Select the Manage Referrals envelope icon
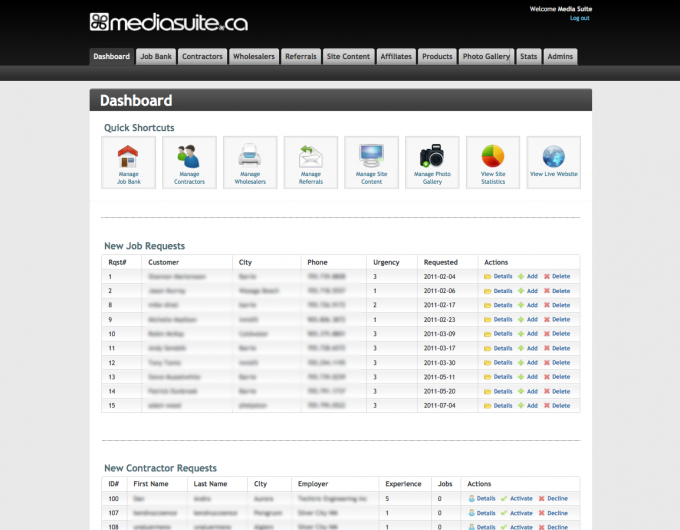Viewport: 680px width, 530px height. (311, 157)
